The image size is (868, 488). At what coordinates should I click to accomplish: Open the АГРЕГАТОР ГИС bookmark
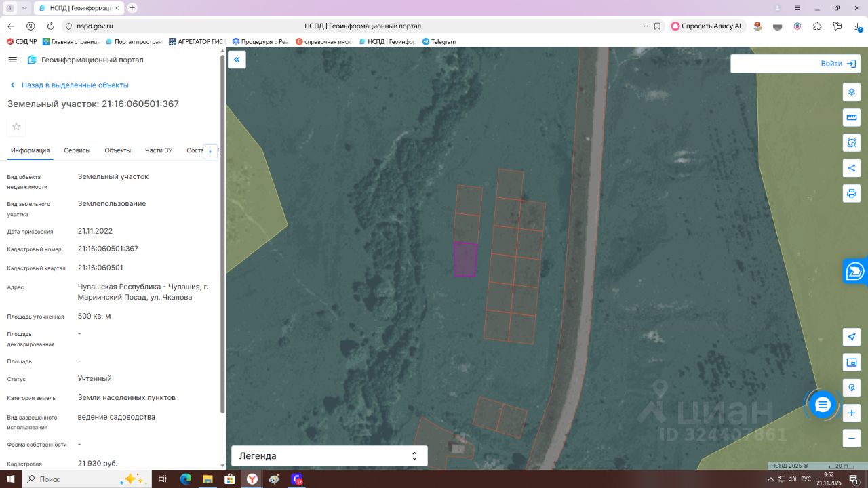[197, 41]
